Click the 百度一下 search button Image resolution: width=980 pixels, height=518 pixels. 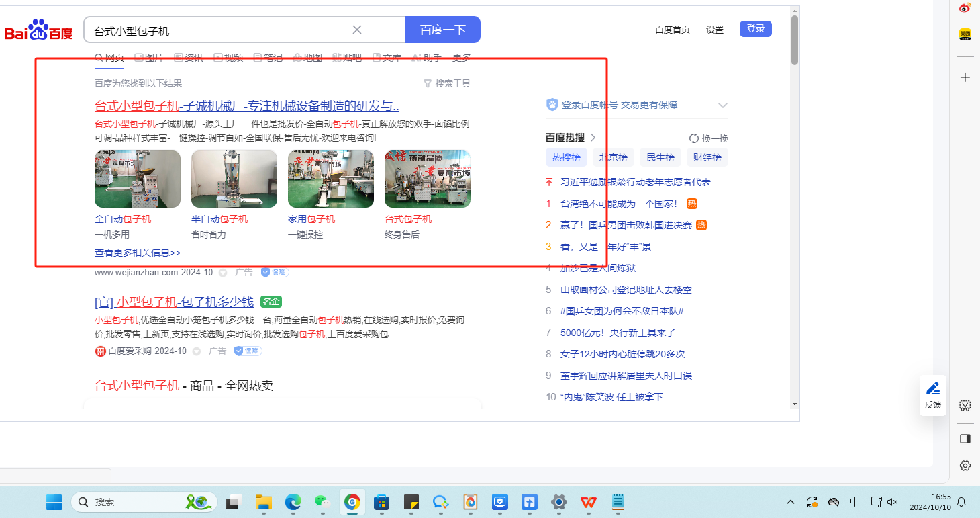(442, 30)
